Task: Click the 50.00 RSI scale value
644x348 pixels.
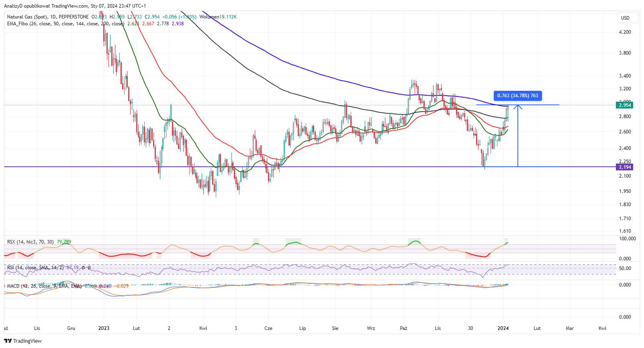Action: (625, 268)
